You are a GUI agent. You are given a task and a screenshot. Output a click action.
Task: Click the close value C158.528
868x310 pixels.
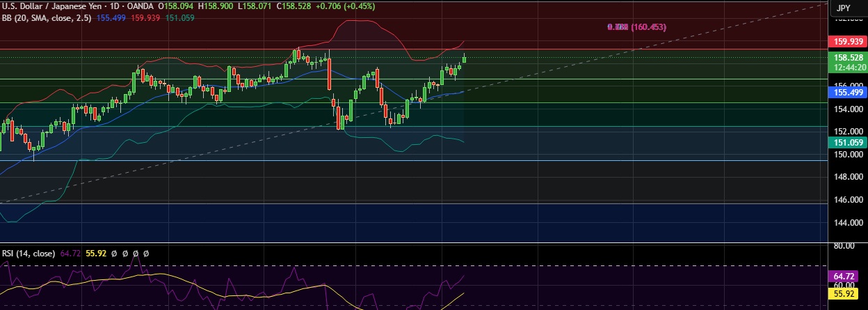click(x=294, y=6)
